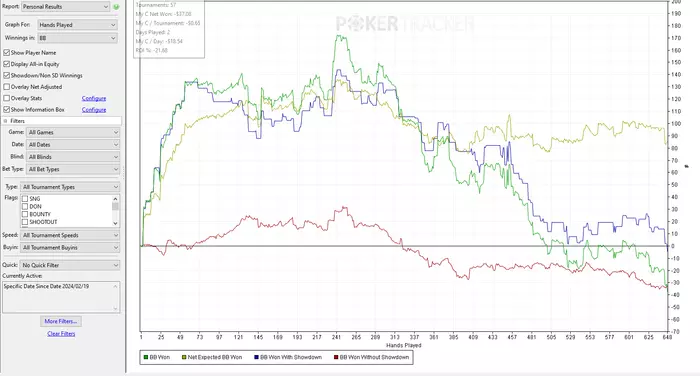Toggle Display All-in Equity checkbox

[x=7, y=64]
